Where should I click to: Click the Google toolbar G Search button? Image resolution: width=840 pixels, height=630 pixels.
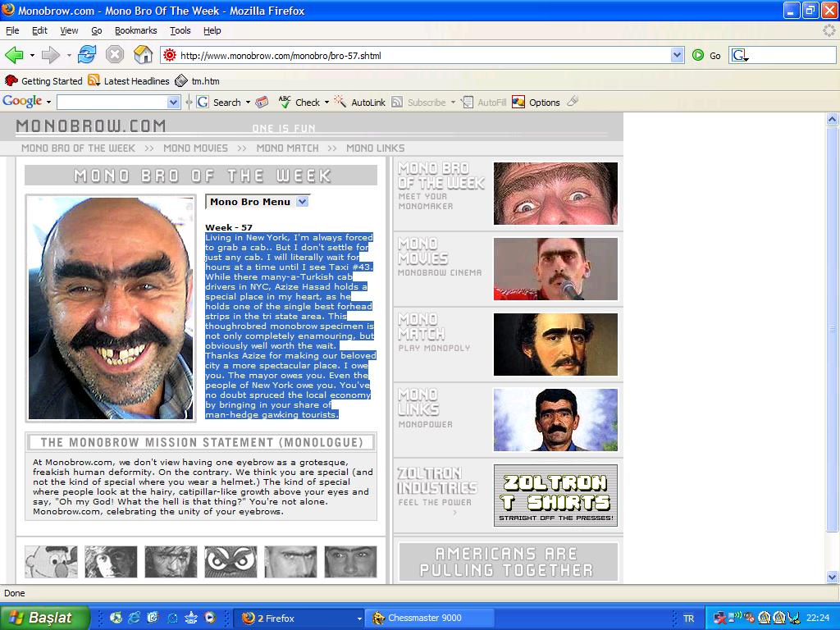click(x=218, y=102)
